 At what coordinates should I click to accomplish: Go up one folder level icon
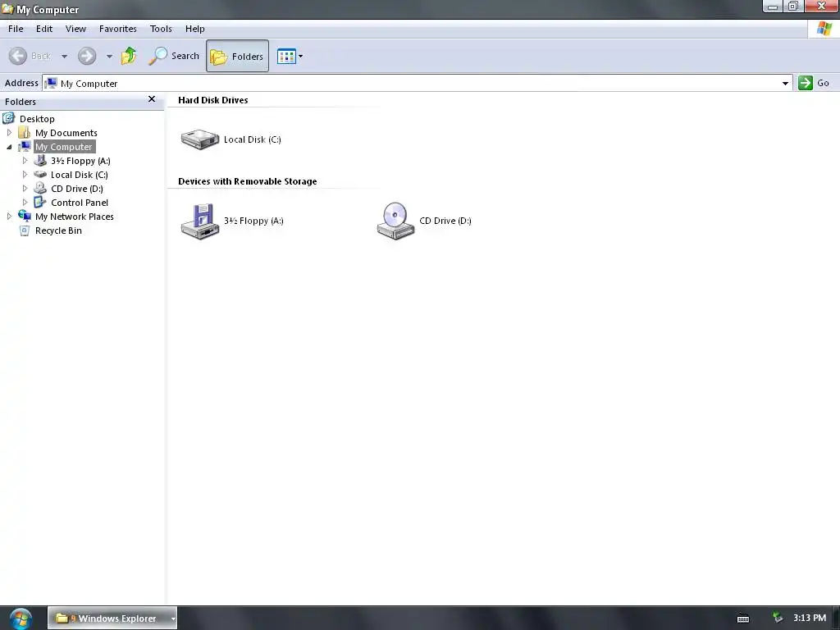pyautogui.click(x=129, y=56)
